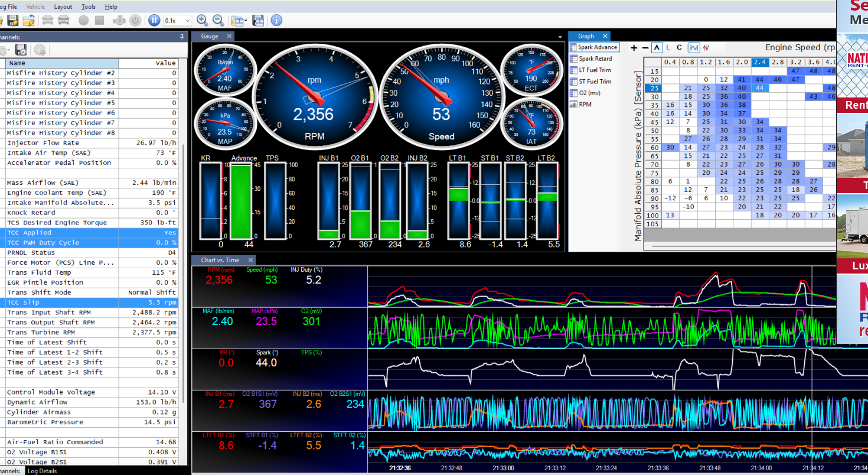Click the first grayed-out car icon
868x475 pixels.
(48, 21)
